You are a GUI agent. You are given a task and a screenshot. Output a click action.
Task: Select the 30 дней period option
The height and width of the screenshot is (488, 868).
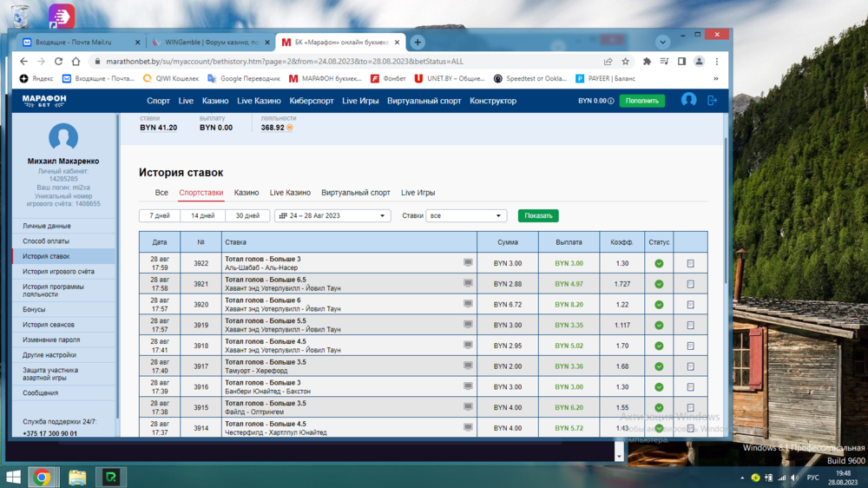[247, 215]
